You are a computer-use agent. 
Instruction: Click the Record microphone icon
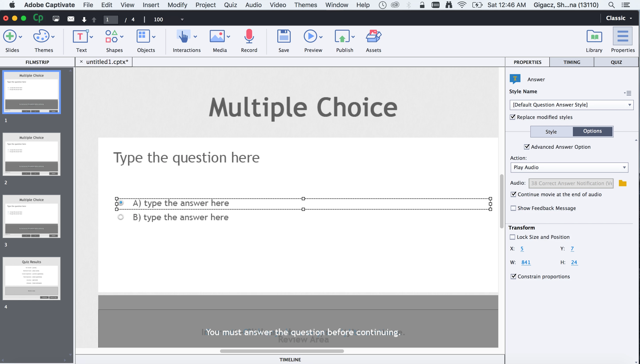249,37
